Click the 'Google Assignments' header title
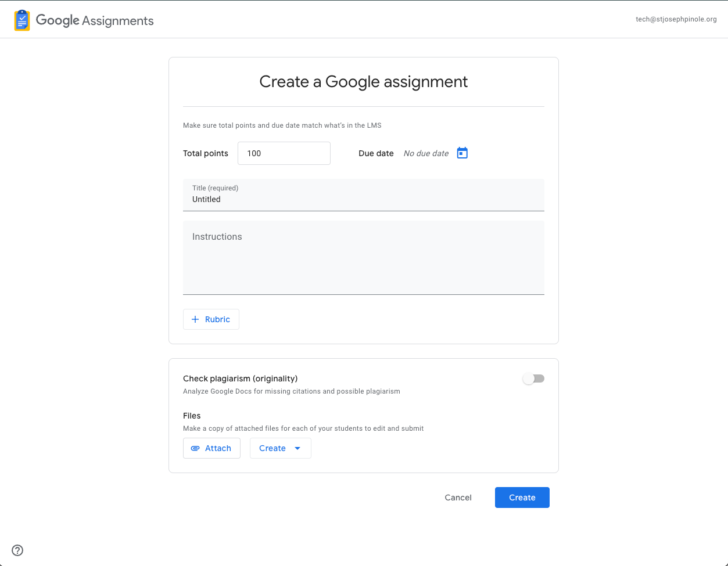Screen dimensions: 728x566 pos(95,20)
